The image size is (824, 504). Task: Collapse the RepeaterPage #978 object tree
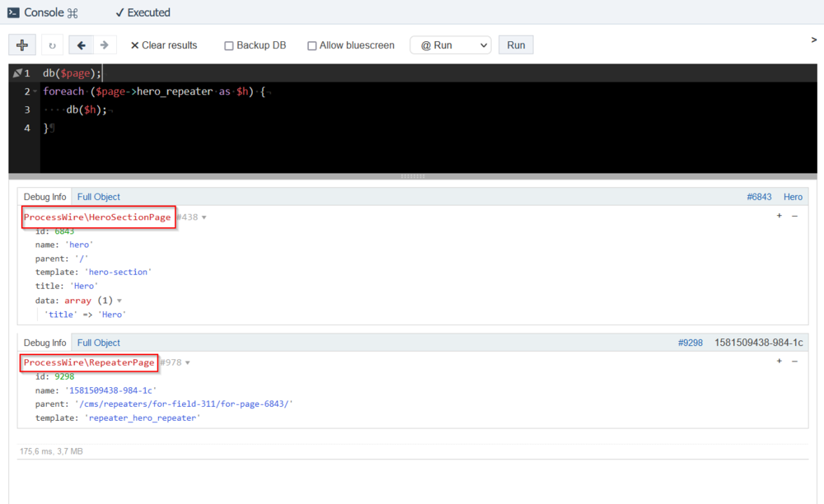point(188,363)
